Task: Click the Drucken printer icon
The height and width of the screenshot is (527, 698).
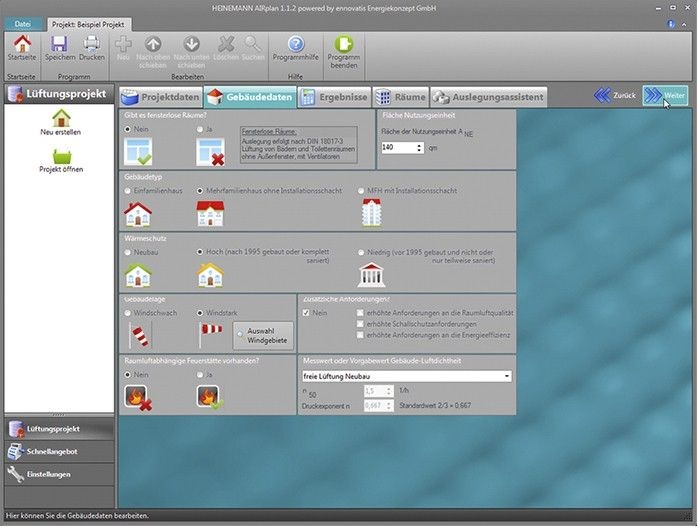Action: 91,44
